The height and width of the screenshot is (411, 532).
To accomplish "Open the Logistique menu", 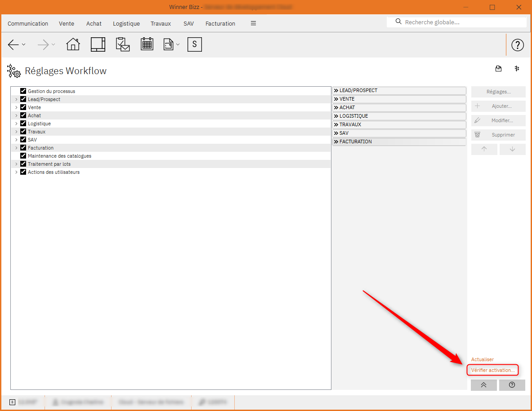I will (x=126, y=23).
